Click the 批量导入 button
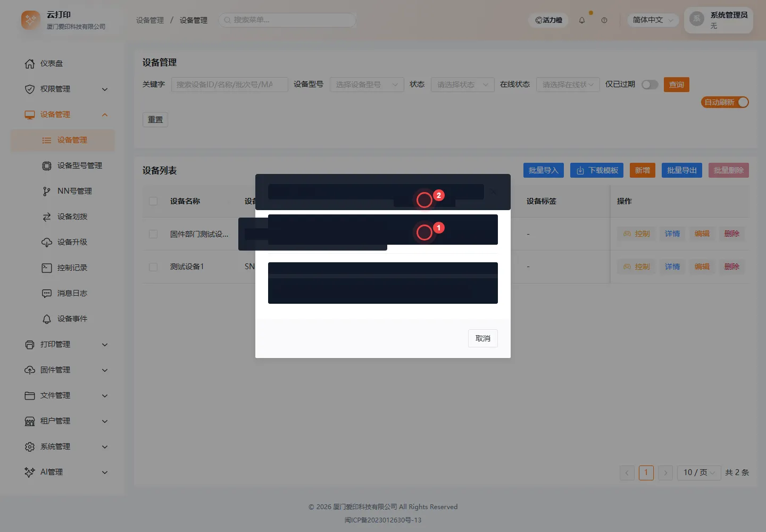 coord(544,170)
